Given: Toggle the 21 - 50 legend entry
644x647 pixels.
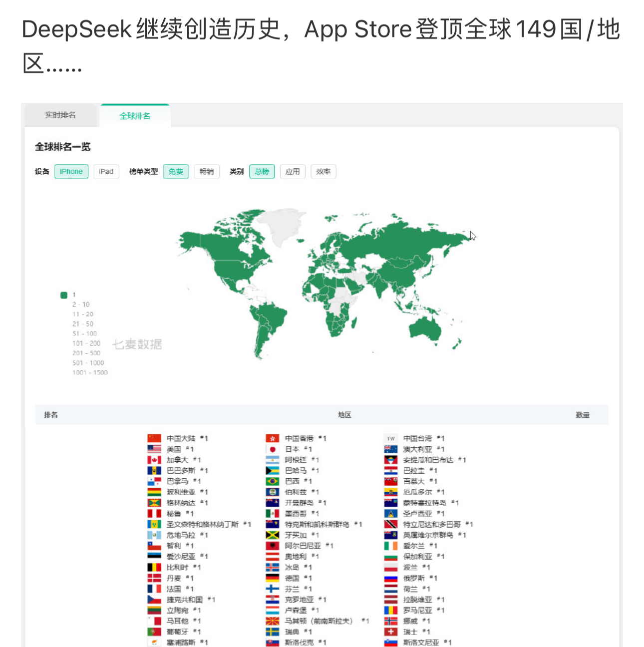Looking at the screenshot, I should [83, 324].
